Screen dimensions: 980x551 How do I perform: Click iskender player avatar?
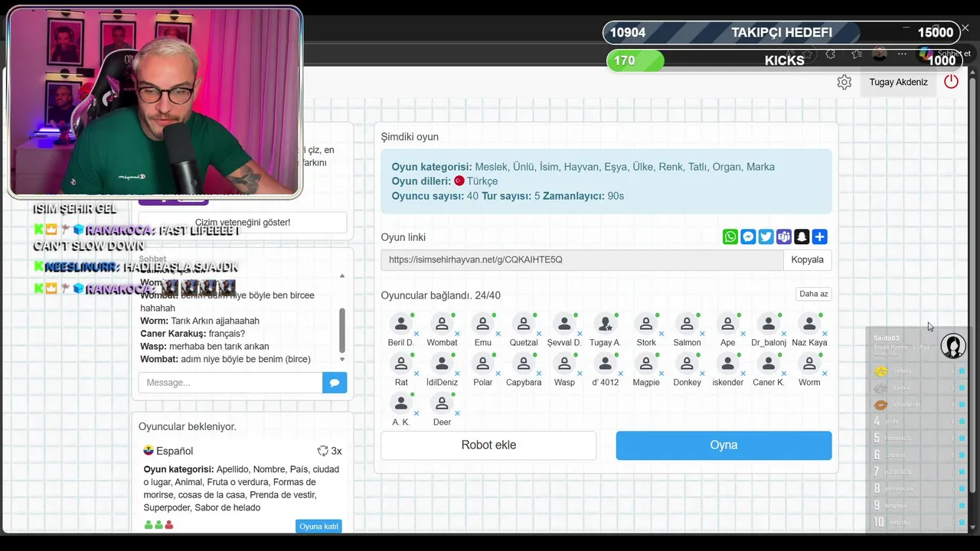727,364
